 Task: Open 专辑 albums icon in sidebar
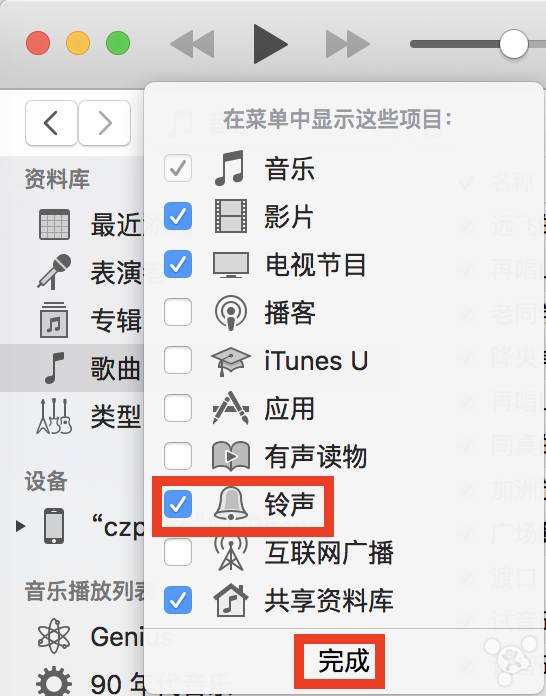click(x=54, y=320)
